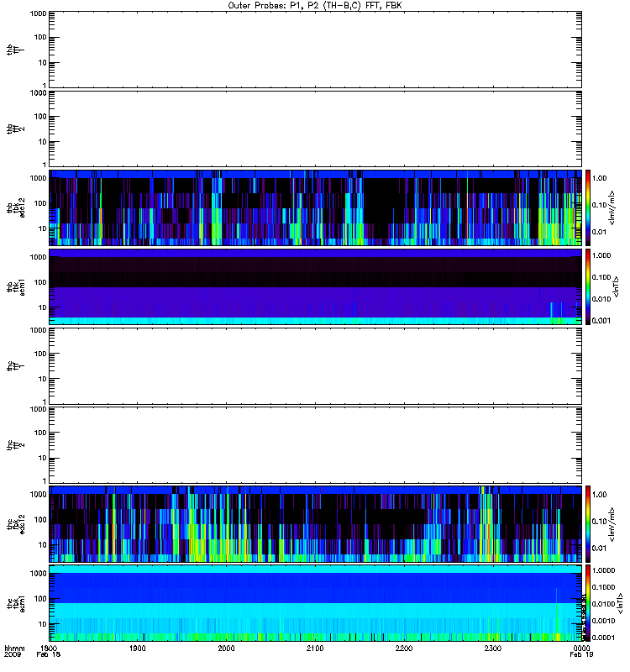Select the thc fbk edc12 spectrogram panel
630x672 pixels.
(316, 523)
